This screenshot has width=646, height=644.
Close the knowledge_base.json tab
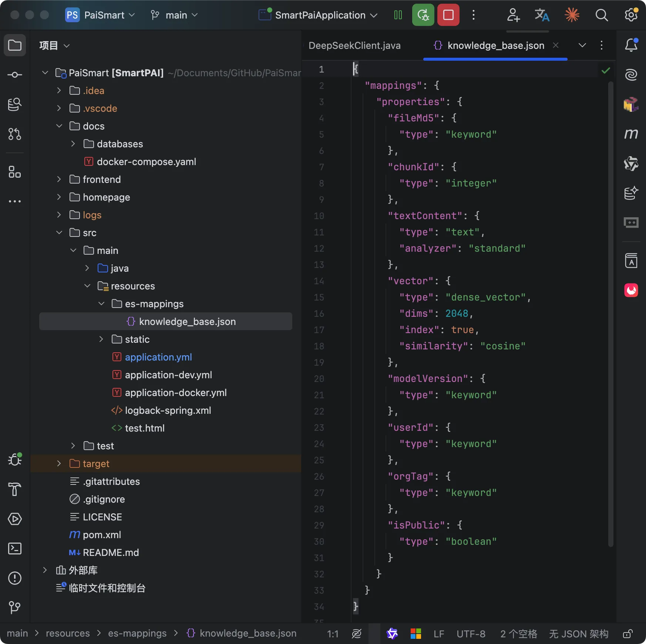point(556,45)
